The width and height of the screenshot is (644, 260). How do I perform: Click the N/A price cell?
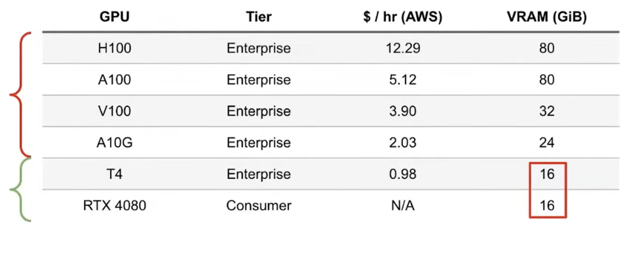pos(403,205)
